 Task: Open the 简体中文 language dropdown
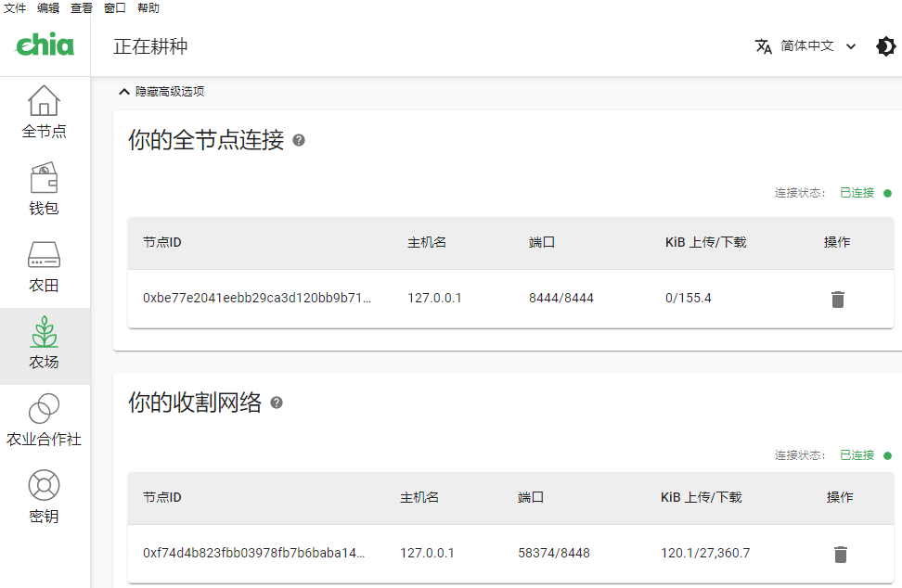click(818, 46)
